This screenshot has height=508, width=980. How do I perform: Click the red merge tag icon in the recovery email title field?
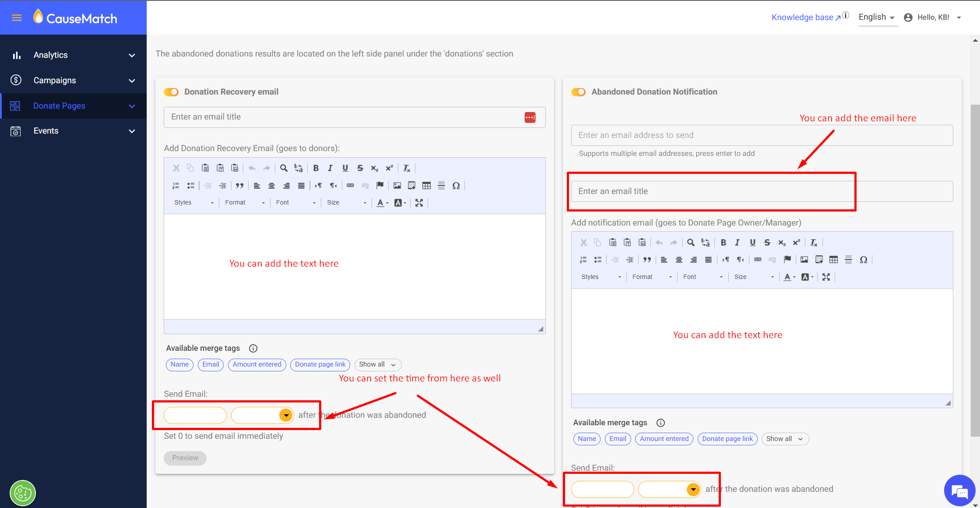point(530,117)
